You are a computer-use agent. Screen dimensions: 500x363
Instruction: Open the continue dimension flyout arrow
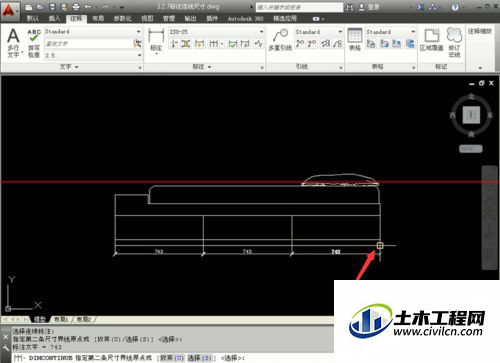tap(222, 44)
